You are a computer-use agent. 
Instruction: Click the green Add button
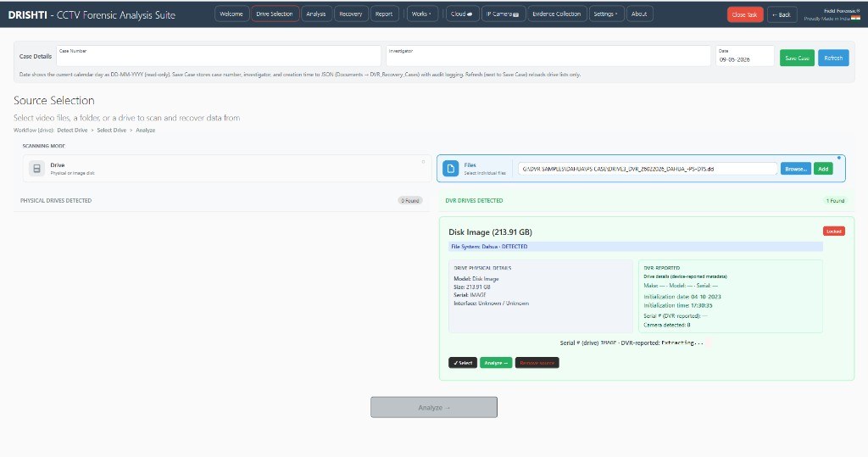823,169
